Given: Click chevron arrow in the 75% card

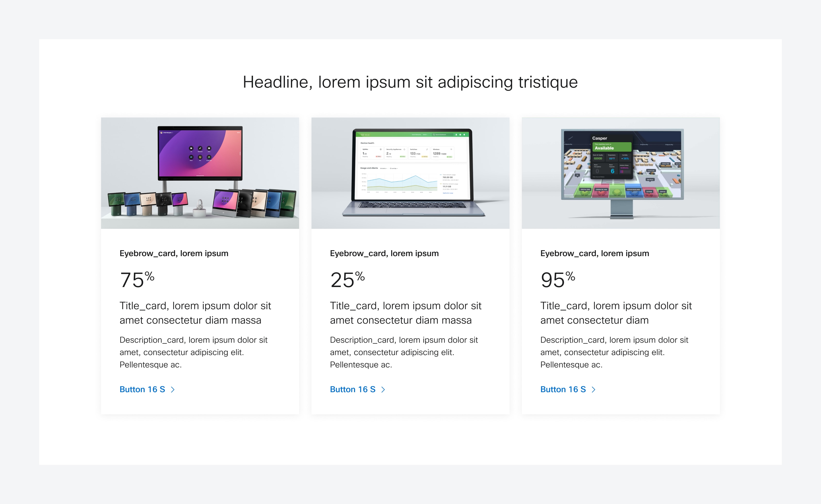Looking at the screenshot, I should coord(173,389).
